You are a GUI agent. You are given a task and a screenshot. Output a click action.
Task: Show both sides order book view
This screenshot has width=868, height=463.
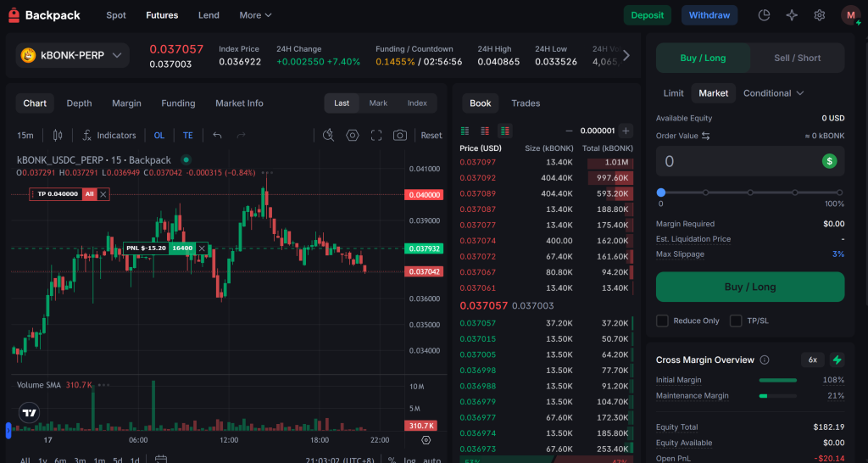[465, 131]
